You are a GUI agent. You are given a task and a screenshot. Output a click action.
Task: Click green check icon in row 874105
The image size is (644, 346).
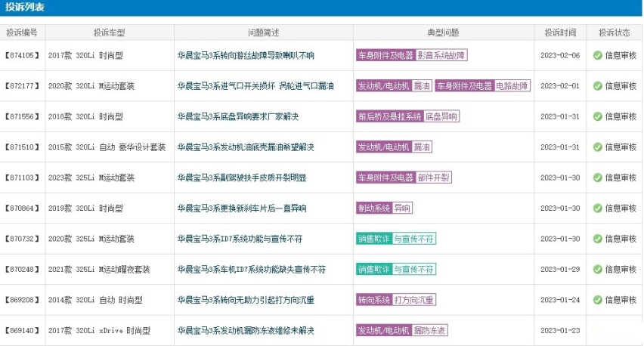(598, 55)
